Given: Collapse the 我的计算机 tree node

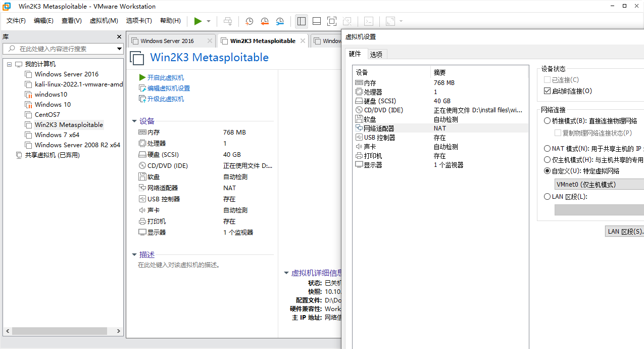Looking at the screenshot, I should [x=9, y=64].
